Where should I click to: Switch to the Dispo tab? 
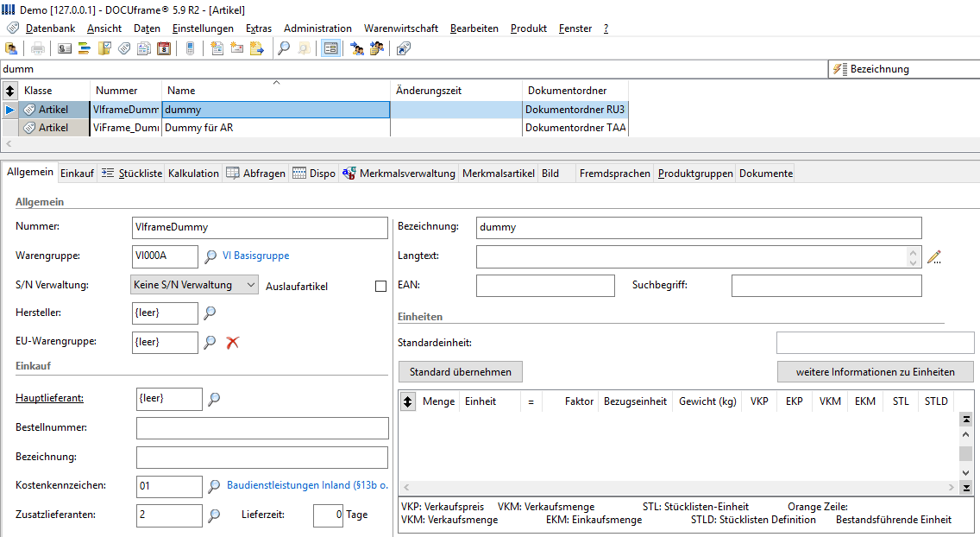coord(314,174)
